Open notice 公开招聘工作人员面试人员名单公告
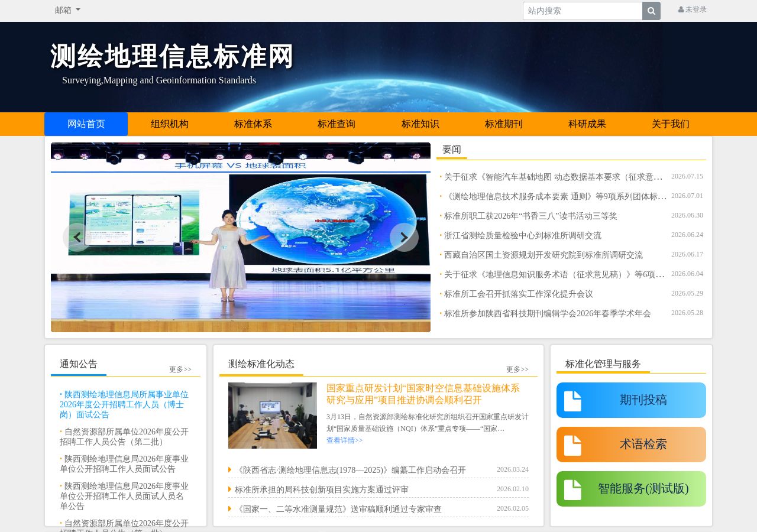 tap(124, 496)
